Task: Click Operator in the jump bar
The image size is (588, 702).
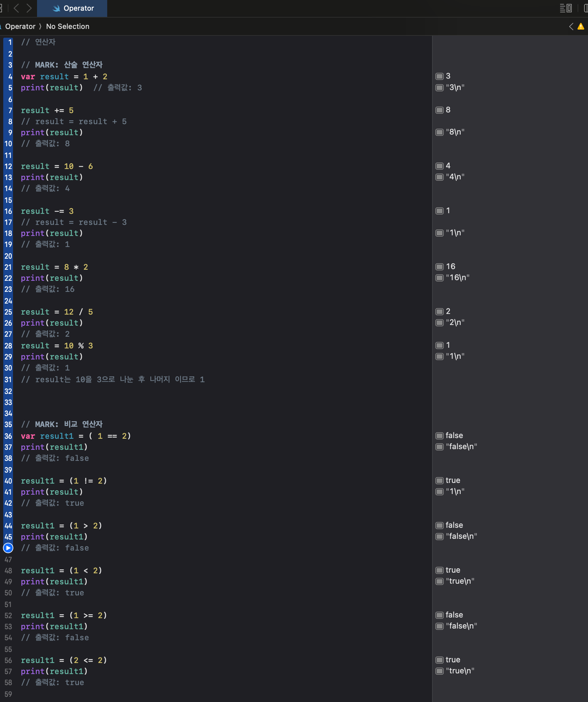Action: pyautogui.click(x=20, y=26)
